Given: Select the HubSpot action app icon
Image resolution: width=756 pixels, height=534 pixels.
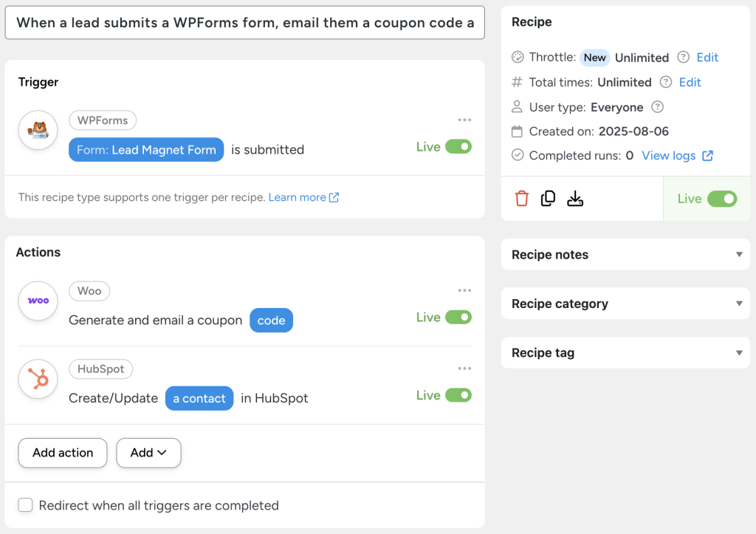Looking at the screenshot, I should point(37,379).
